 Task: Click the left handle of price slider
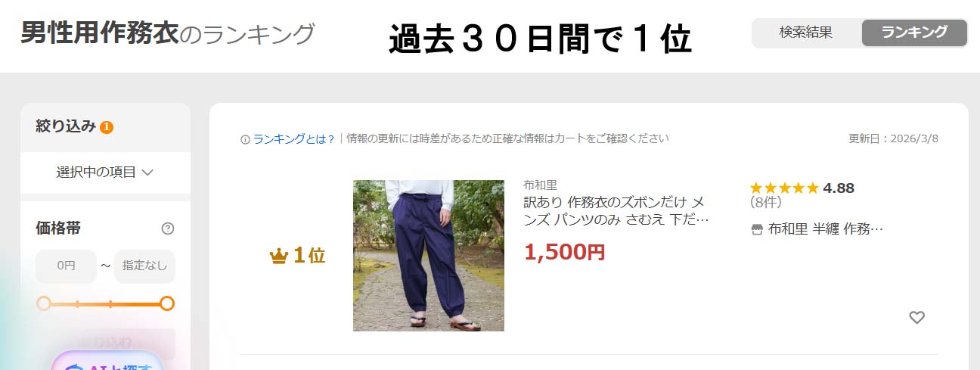[x=44, y=303]
